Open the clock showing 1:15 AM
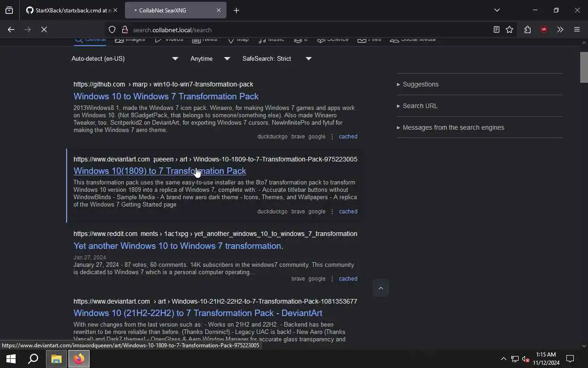Viewport: 588px width, 368px height. (546, 359)
